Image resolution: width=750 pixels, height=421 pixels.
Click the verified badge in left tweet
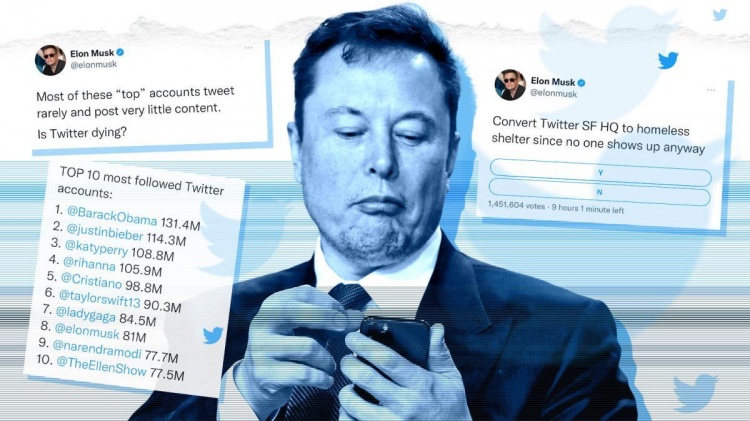(x=121, y=52)
